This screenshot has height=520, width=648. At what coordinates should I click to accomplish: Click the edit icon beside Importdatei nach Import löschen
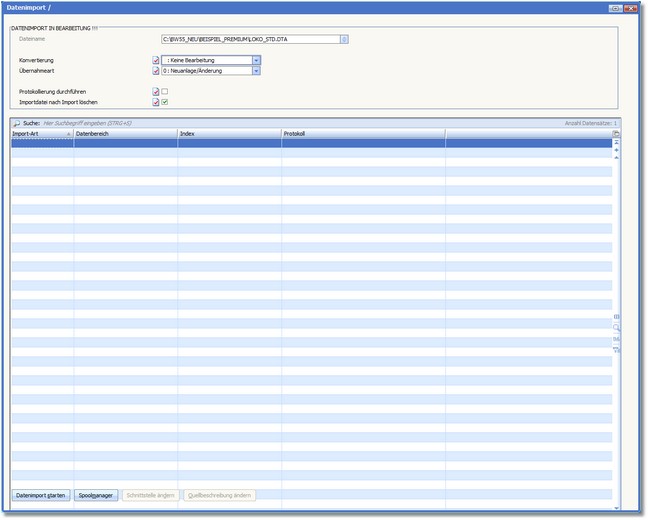(156, 102)
